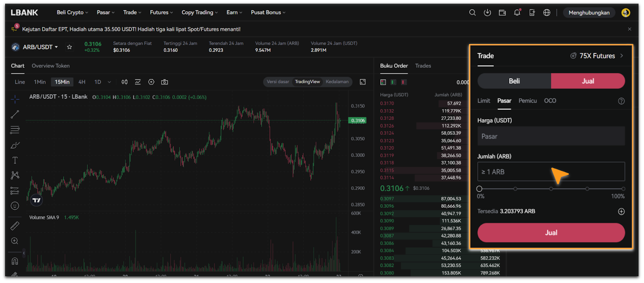Expand the Pasar menu in navigation bar
The image size is (644, 283).
coord(106,12)
